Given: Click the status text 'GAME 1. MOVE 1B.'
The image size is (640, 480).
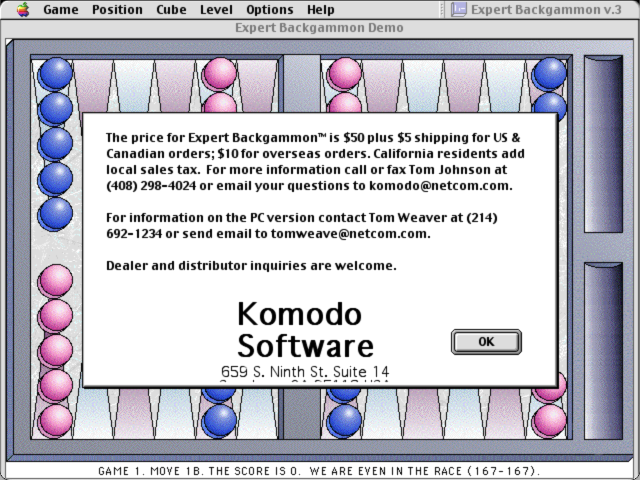Looking at the screenshot, I should point(150,471).
